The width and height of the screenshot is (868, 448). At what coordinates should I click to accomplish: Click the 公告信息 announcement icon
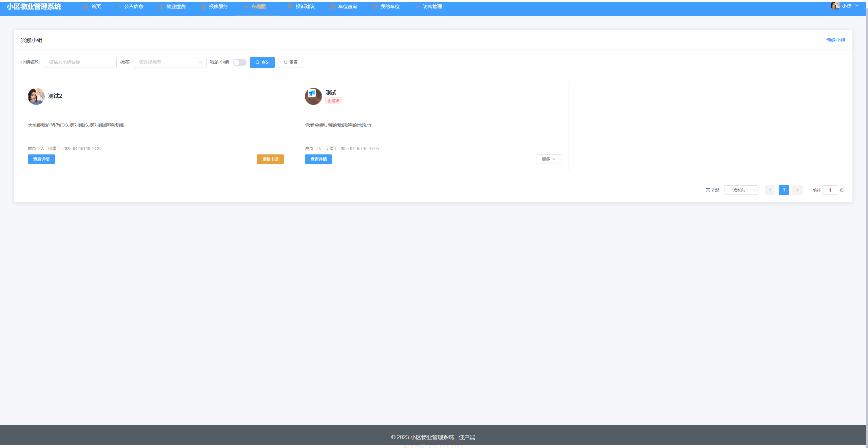pos(118,7)
